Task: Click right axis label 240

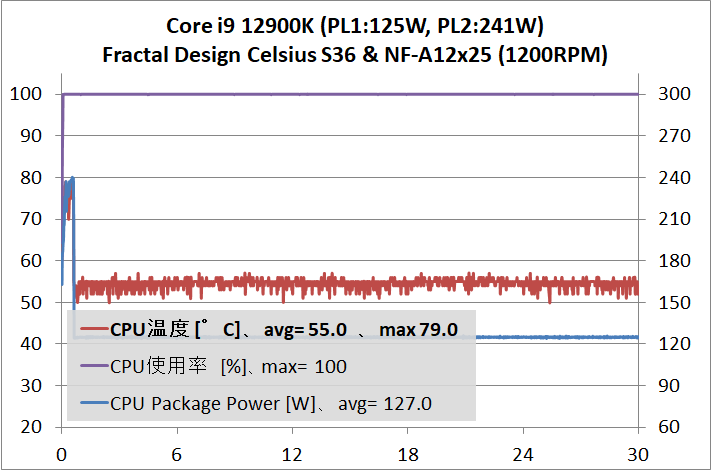Action: (x=674, y=178)
